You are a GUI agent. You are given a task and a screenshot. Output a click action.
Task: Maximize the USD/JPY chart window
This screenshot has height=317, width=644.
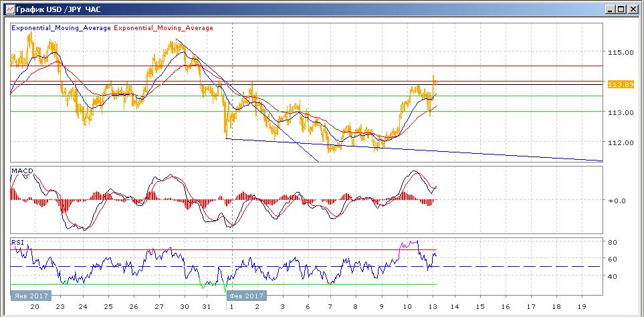[620, 9]
